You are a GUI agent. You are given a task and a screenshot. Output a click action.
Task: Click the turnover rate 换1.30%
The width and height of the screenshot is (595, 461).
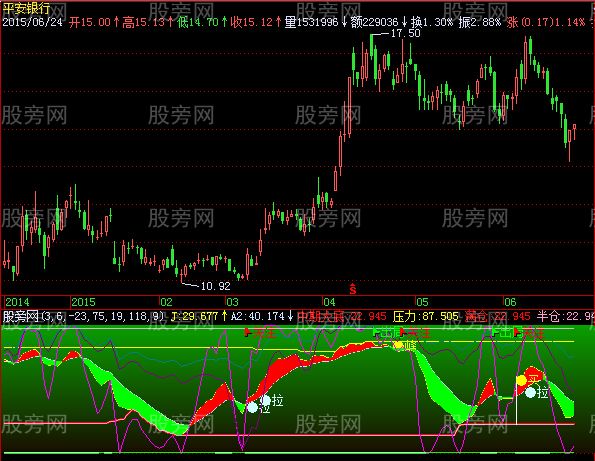click(432, 22)
